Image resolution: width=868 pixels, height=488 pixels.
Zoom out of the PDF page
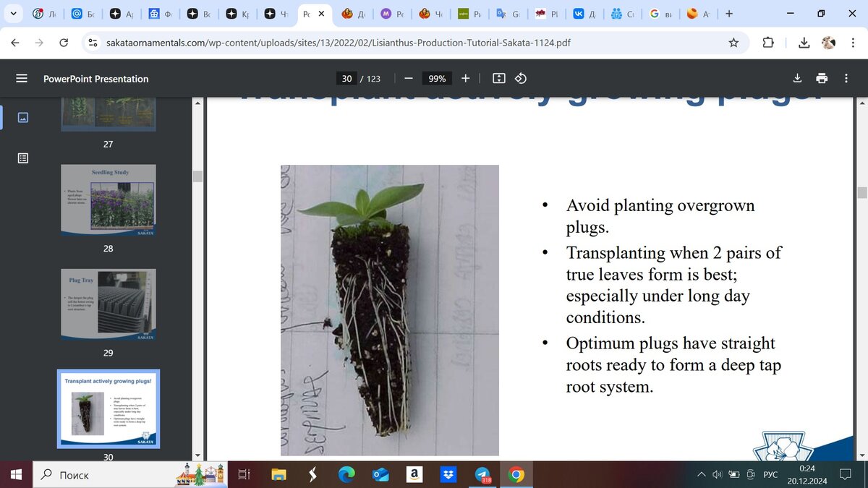[409, 78]
